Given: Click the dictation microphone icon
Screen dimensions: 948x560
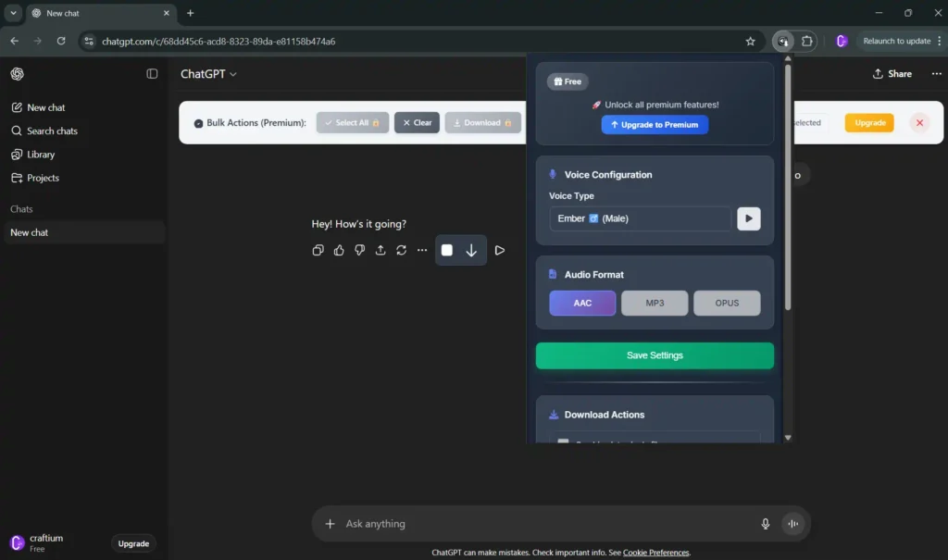Looking at the screenshot, I should point(766,524).
